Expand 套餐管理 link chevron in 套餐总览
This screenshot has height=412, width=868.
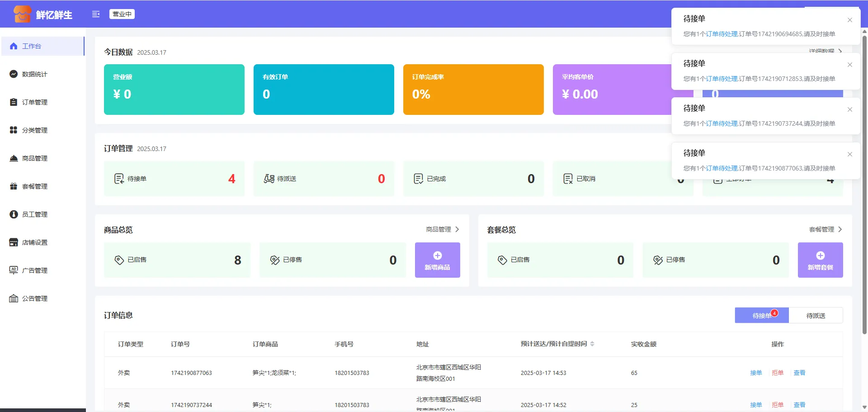(x=840, y=229)
